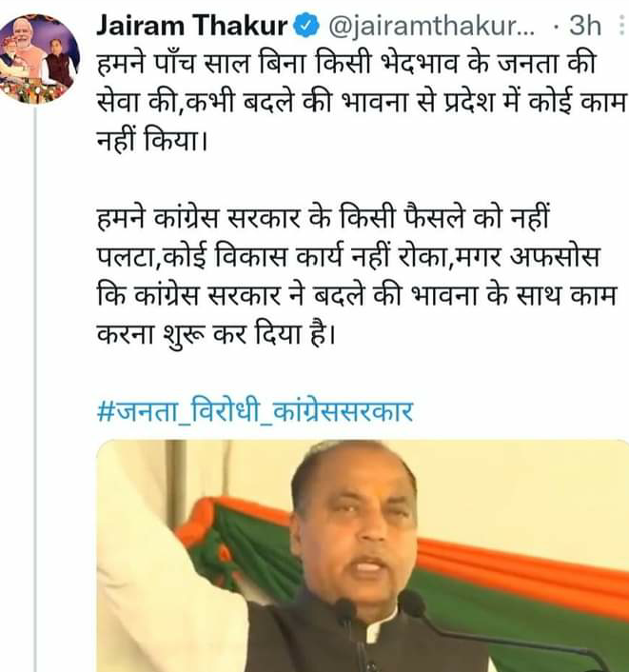Click the Jairam Thakur display name

pyautogui.click(x=192, y=26)
